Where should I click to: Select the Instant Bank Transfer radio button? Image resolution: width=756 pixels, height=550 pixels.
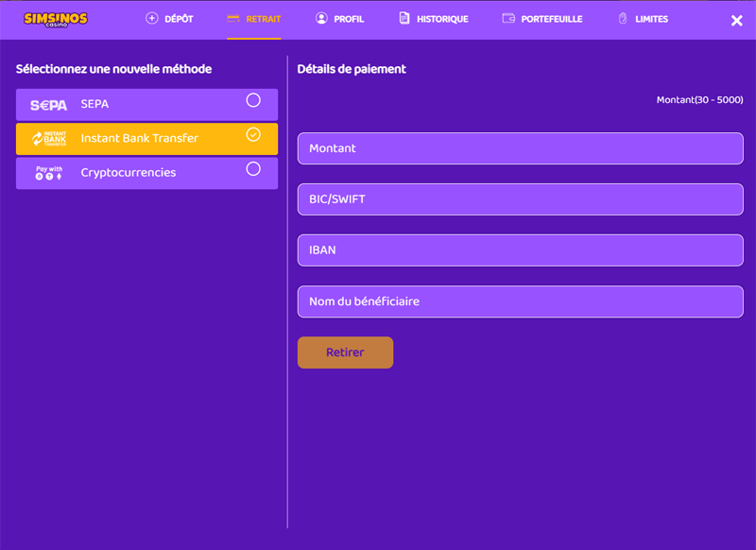(253, 134)
